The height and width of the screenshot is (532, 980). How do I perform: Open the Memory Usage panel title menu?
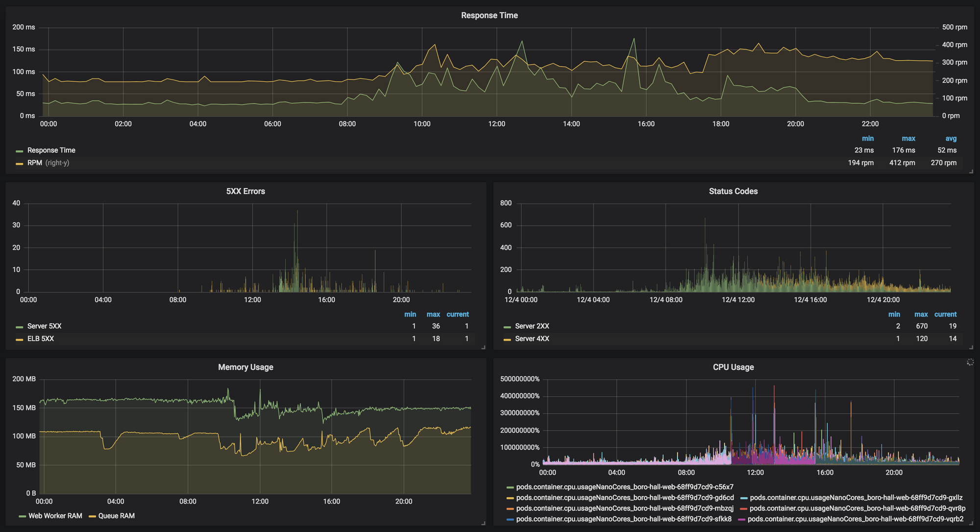click(x=245, y=367)
